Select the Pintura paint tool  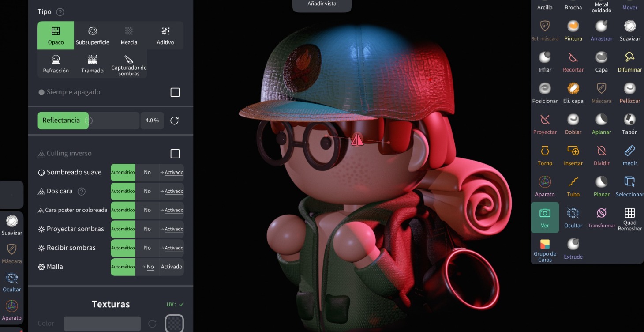coord(573,30)
